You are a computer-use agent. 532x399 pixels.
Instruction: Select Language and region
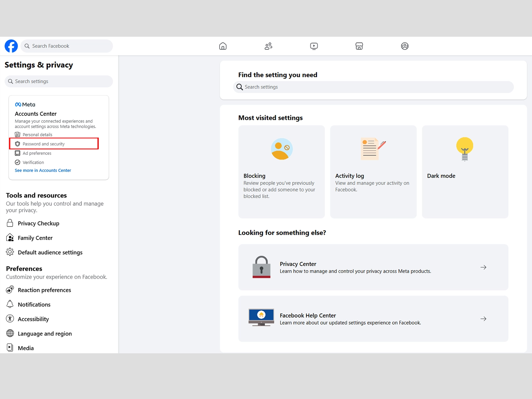(x=45, y=334)
